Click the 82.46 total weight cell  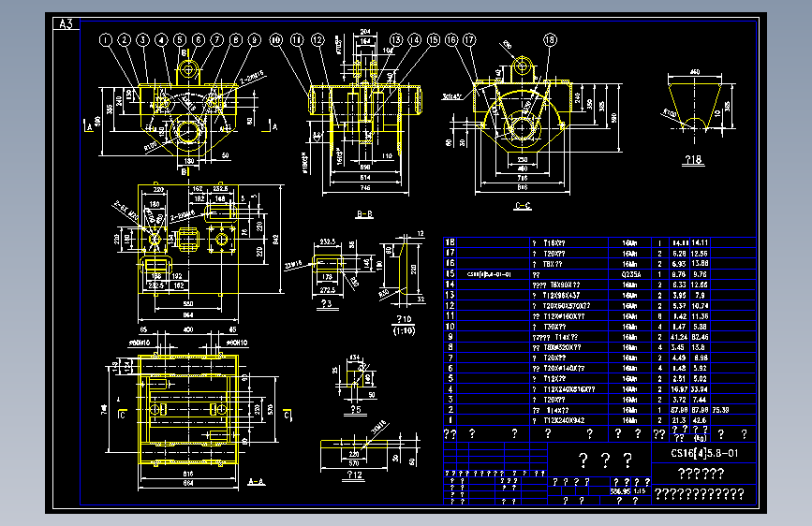tap(700, 337)
